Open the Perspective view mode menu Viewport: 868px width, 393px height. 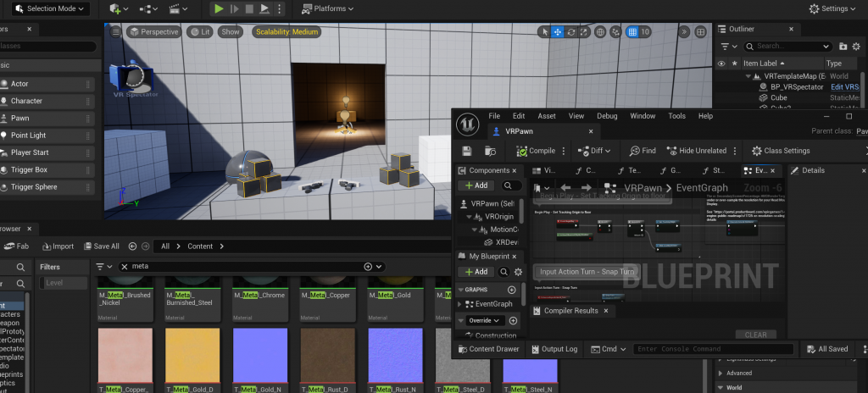(154, 32)
